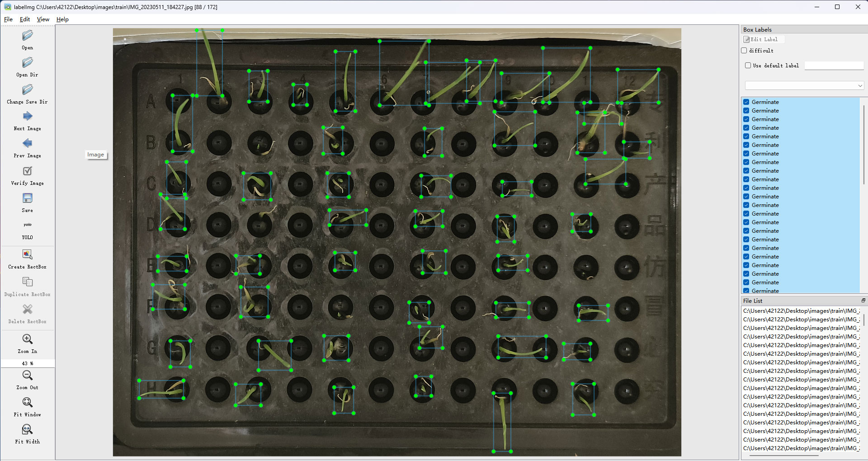
Task: Click the Duplicate RectBox icon
Action: pos(28,282)
